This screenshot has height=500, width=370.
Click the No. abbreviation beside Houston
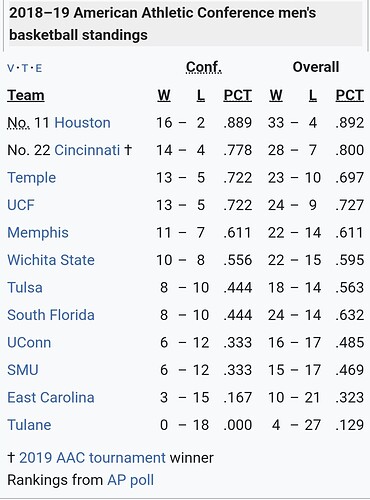(19, 123)
